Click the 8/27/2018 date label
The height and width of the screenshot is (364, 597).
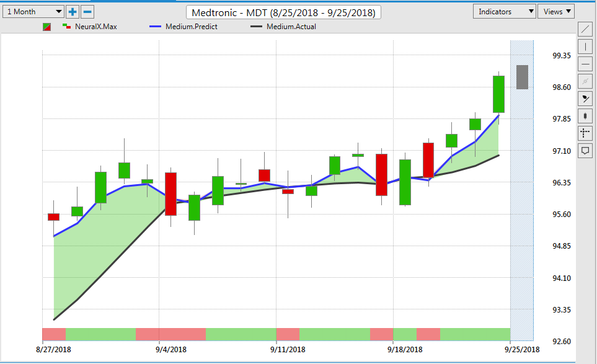tap(53, 350)
